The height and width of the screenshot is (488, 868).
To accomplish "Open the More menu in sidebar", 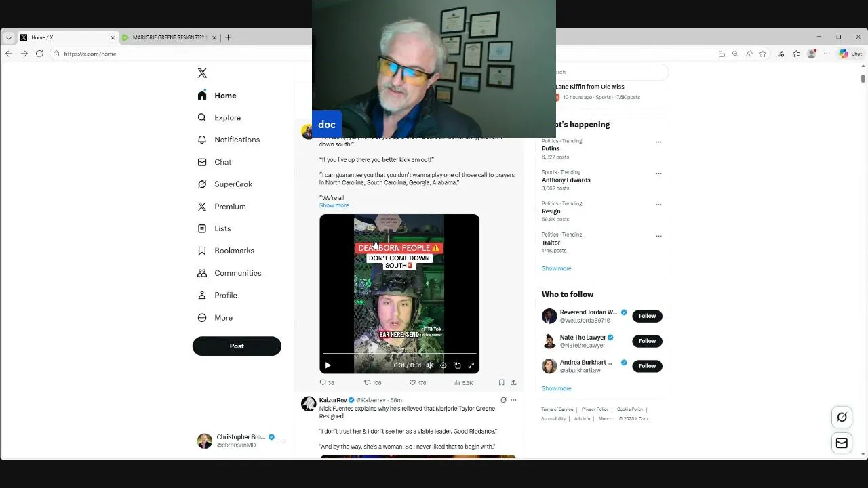I will coord(215,318).
